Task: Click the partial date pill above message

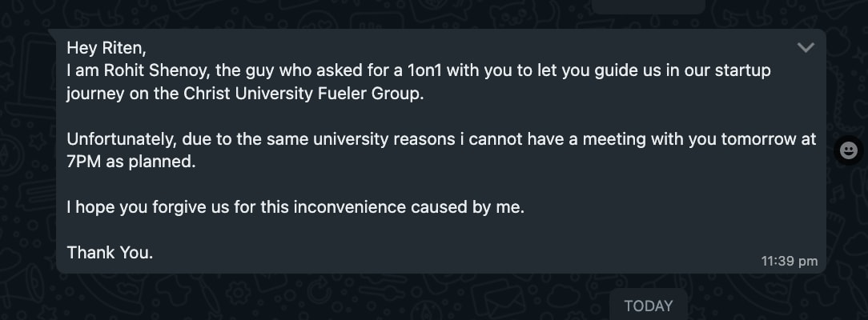Action: [x=648, y=6]
